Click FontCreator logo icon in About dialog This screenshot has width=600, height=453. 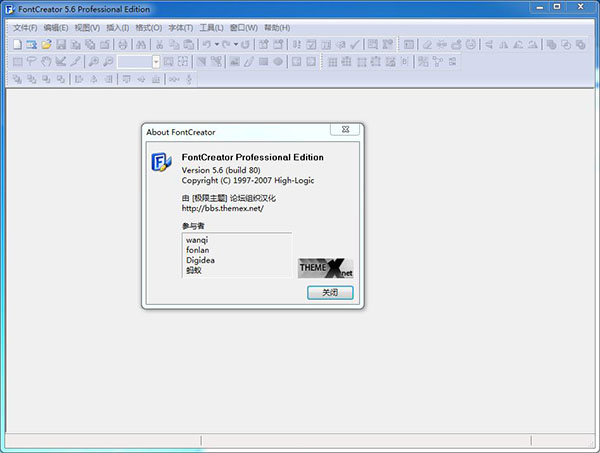(x=161, y=162)
